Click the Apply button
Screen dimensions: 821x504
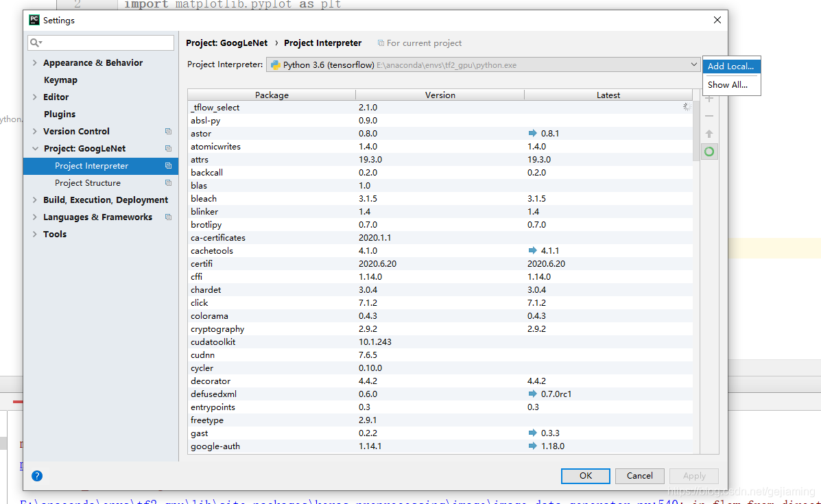(693, 476)
